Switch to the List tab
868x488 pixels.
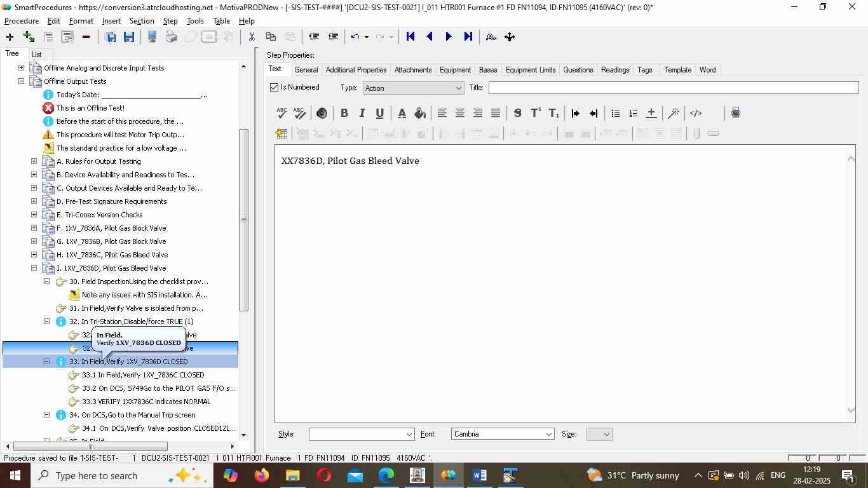point(37,55)
